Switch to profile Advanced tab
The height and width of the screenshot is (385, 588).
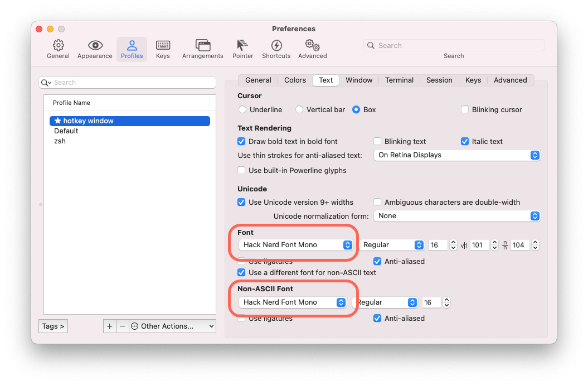pos(511,80)
